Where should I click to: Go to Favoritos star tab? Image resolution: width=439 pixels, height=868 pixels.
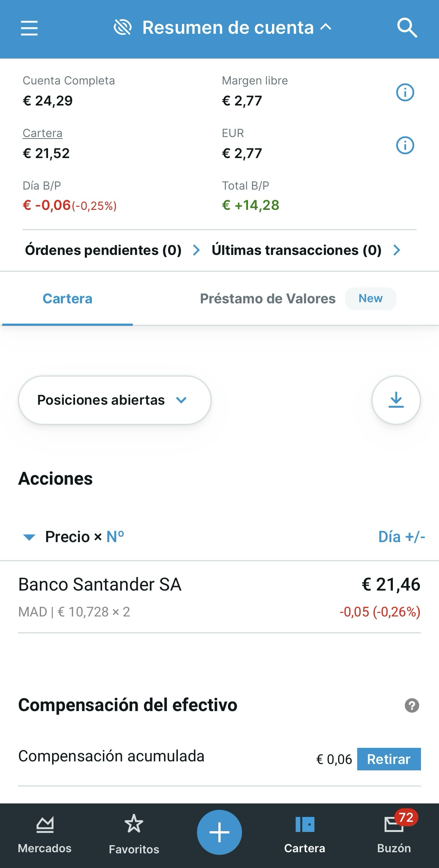[x=134, y=834]
